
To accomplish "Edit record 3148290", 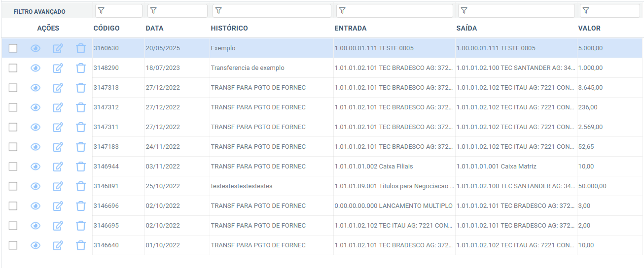I will (58, 68).
